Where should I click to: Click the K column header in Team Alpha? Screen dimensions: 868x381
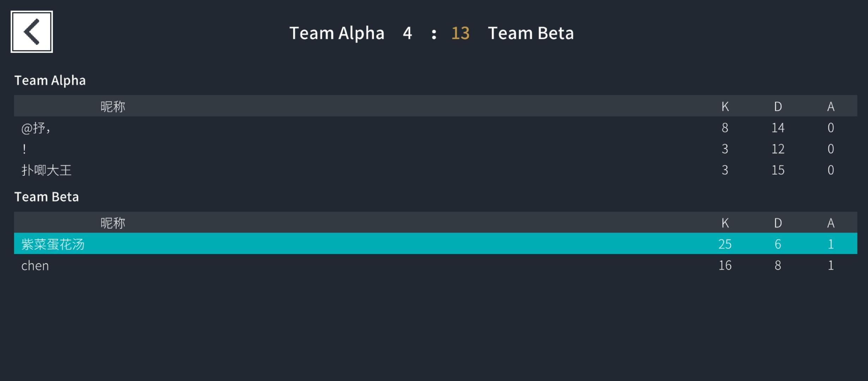(725, 106)
